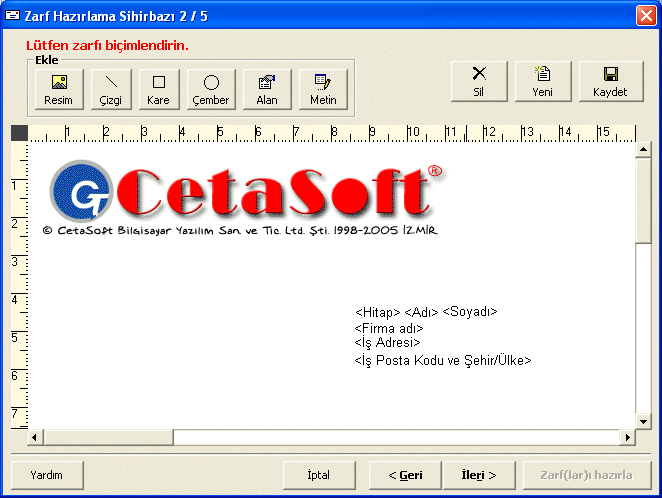Save the envelope layout with Kaydet
This screenshot has height=498, width=662.
(x=610, y=81)
